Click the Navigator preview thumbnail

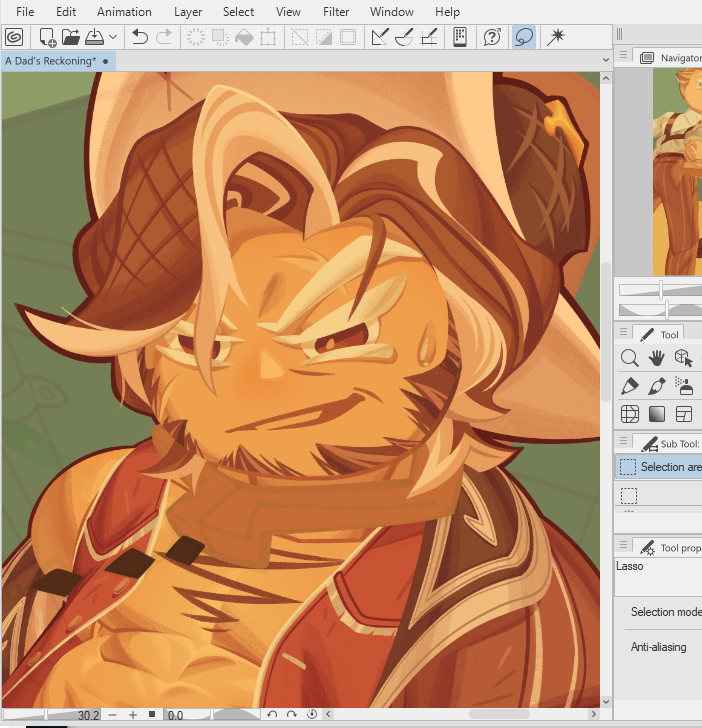pos(677,172)
